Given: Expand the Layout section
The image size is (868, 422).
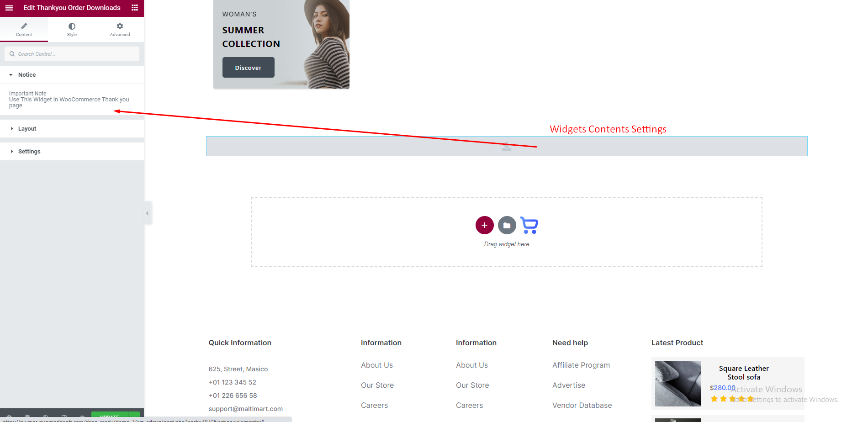Looking at the screenshot, I should point(27,129).
